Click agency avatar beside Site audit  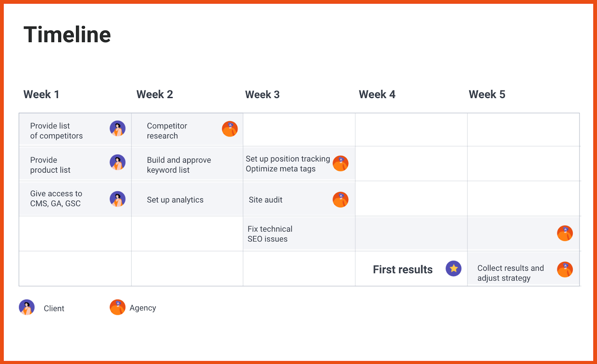341,200
